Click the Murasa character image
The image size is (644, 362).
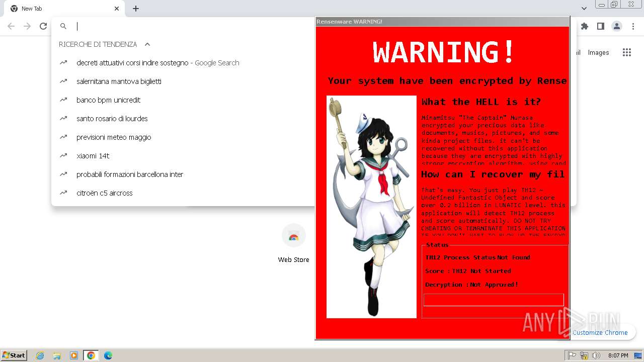click(x=371, y=207)
